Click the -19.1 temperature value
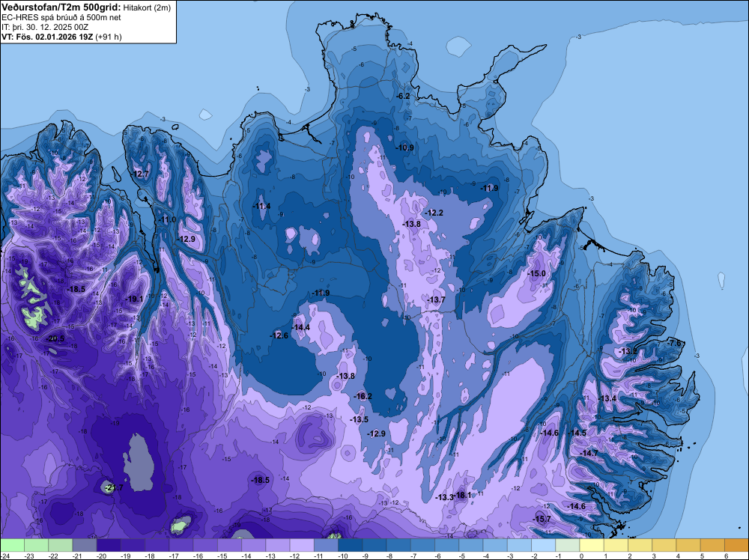This screenshot has width=749, height=560. [134, 299]
